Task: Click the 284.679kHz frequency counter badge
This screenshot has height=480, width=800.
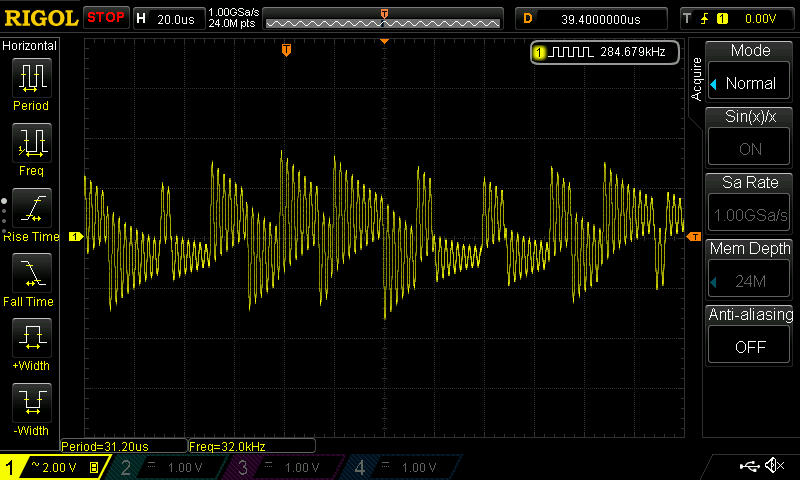Action: [605, 52]
